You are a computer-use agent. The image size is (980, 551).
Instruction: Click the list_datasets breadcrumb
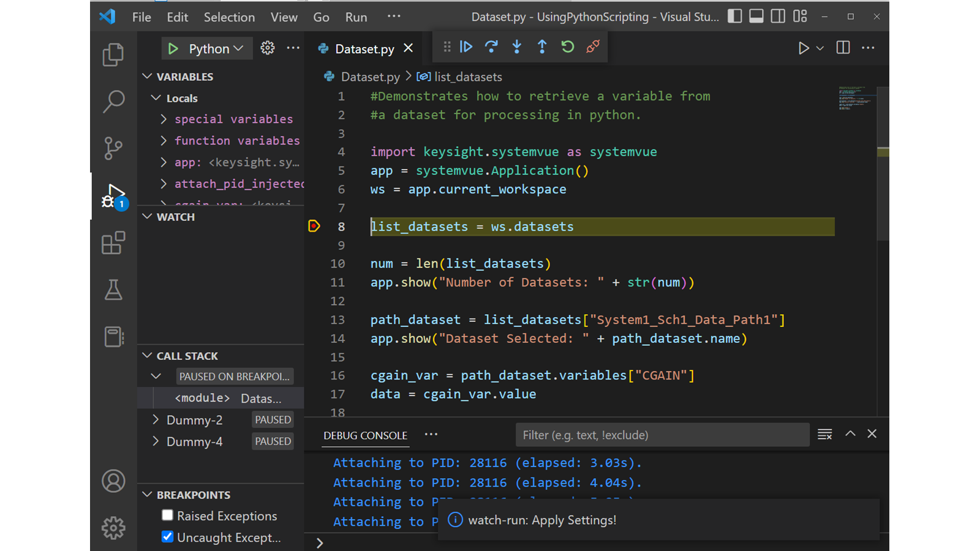click(x=467, y=77)
